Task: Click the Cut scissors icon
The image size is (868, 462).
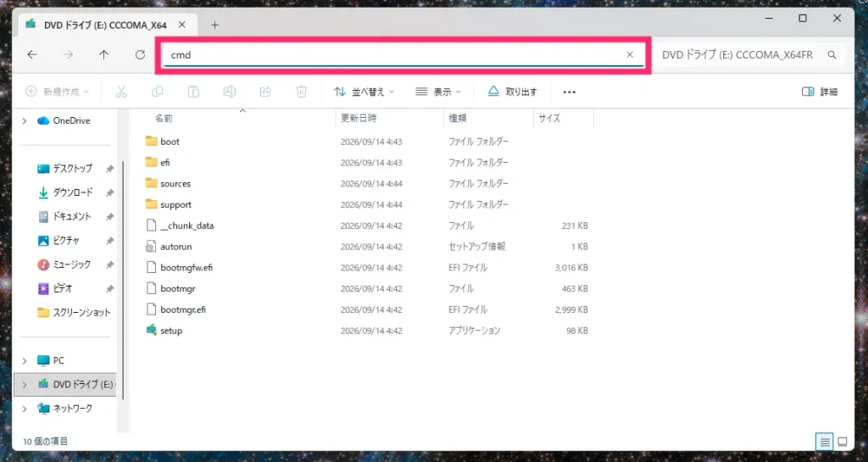Action: pos(121,92)
